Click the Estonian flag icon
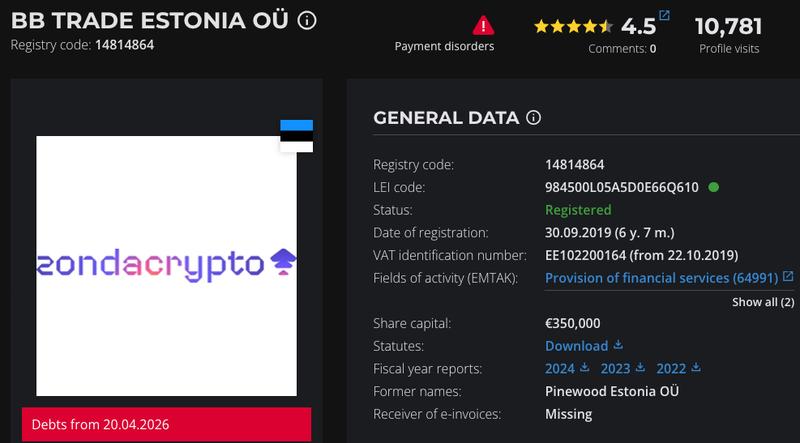The height and width of the screenshot is (443, 800). point(296,136)
